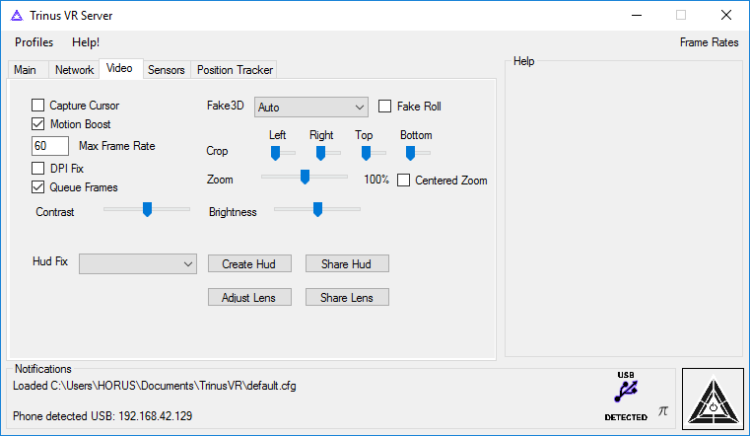This screenshot has height=436, width=750.
Task: Click the Share Lens button
Action: pyautogui.click(x=347, y=297)
